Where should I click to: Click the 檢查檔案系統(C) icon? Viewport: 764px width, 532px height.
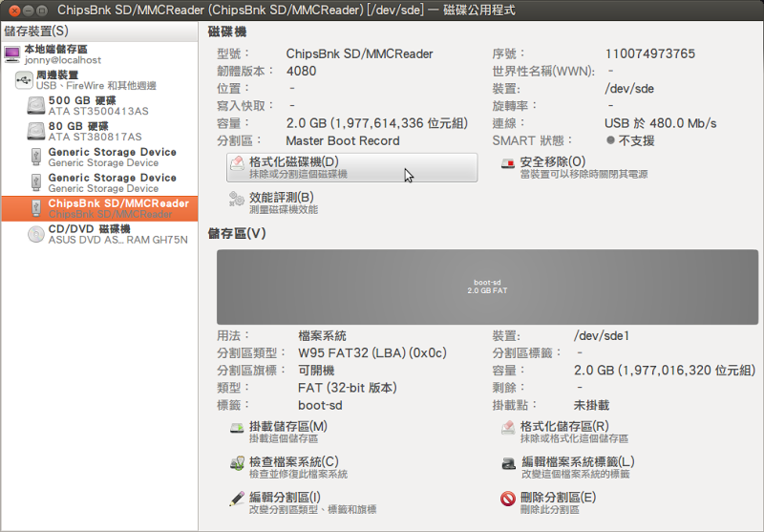pos(237,463)
